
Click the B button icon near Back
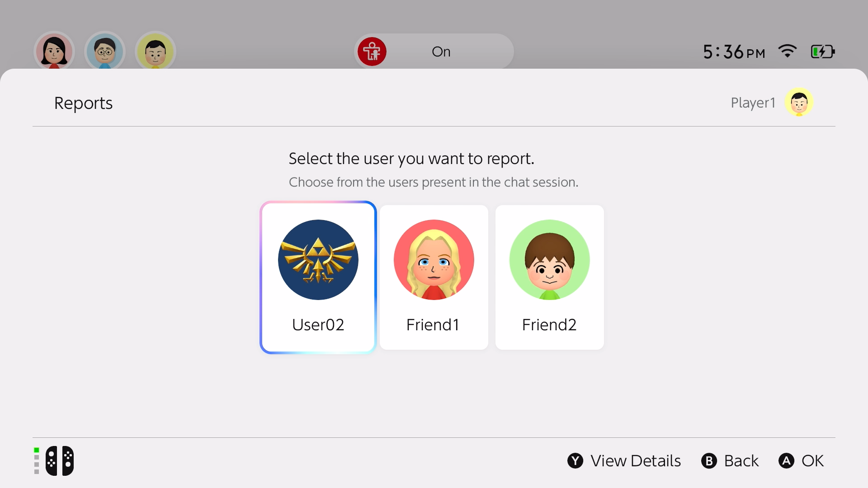tap(709, 460)
